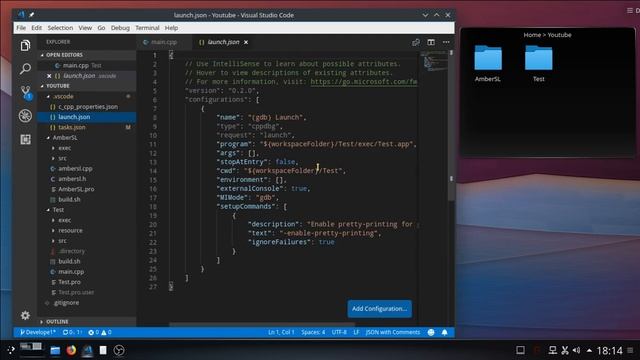
Task: Click Ln 1, Col 1 in status bar
Action: tap(281, 332)
